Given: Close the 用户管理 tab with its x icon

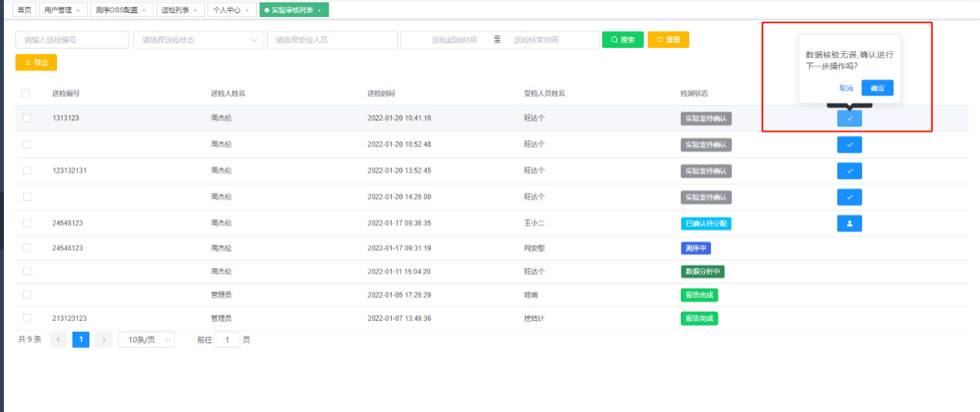Looking at the screenshot, I should pos(78,10).
